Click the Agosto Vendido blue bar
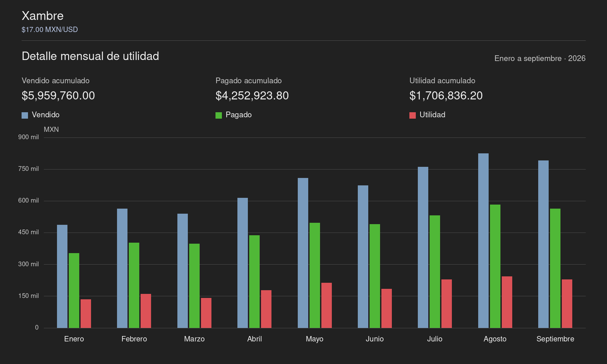Viewport: 607px width, 364px height. (483, 241)
